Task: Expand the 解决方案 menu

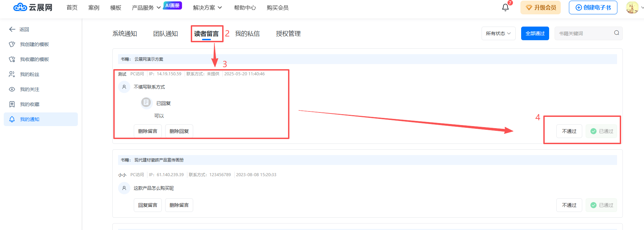Action: tap(207, 7)
